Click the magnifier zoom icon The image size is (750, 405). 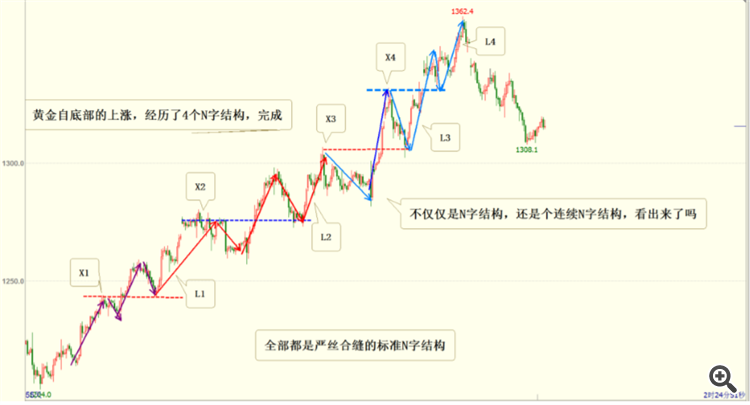[722, 379]
